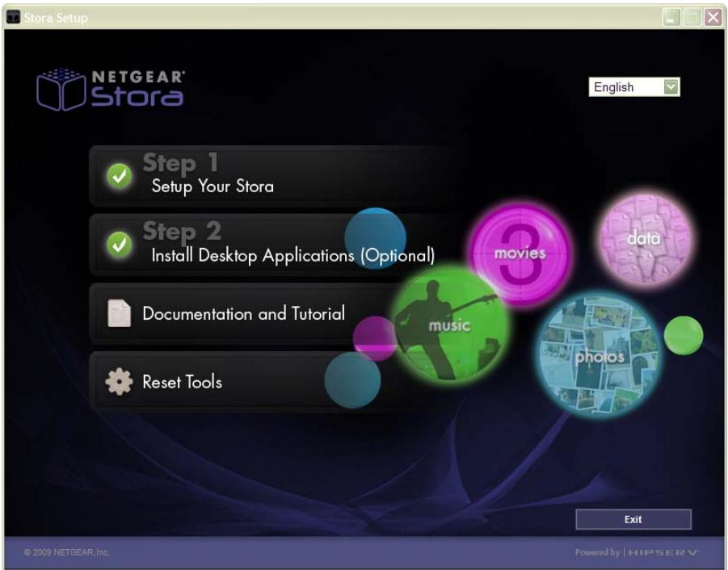Click the pink movies bubble
Screen dimensions: 728x570
[x=520, y=254]
